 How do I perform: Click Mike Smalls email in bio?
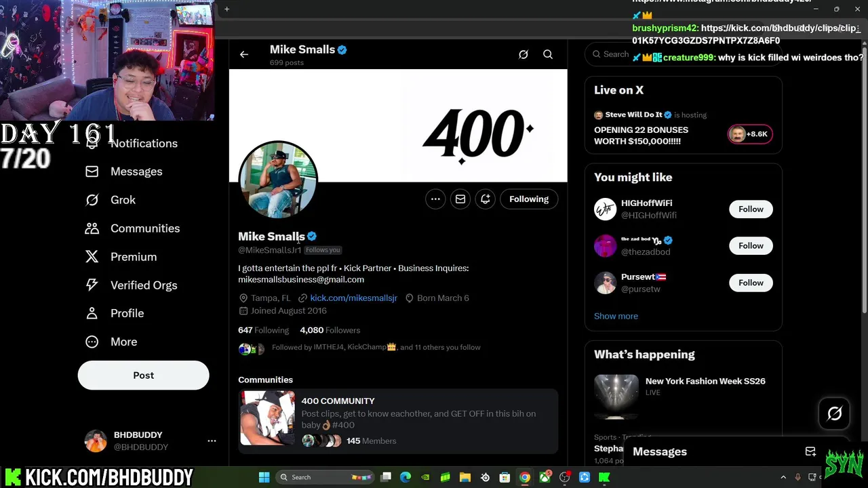pyautogui.click(x=301, y=280)
